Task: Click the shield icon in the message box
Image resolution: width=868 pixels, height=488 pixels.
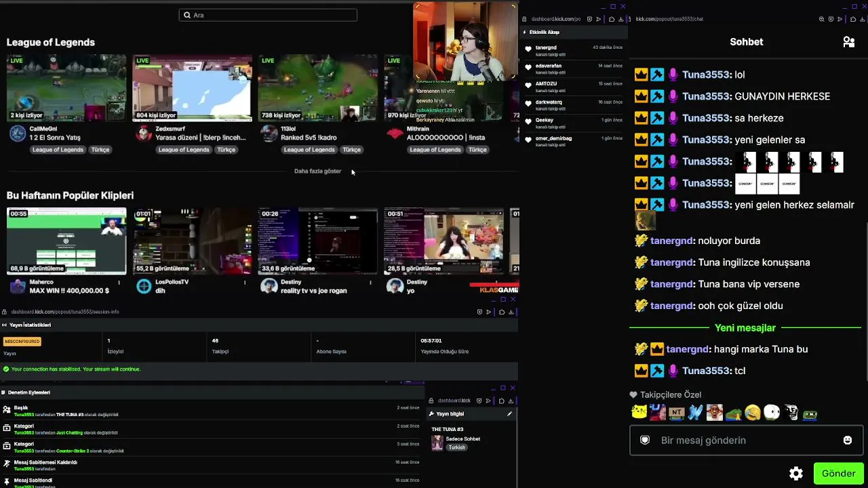Action: click(645, 441)
